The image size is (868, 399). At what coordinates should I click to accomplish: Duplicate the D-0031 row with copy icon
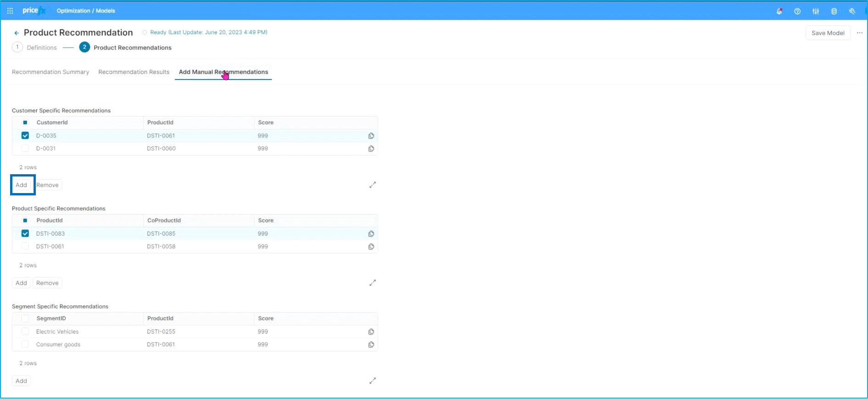371,148
